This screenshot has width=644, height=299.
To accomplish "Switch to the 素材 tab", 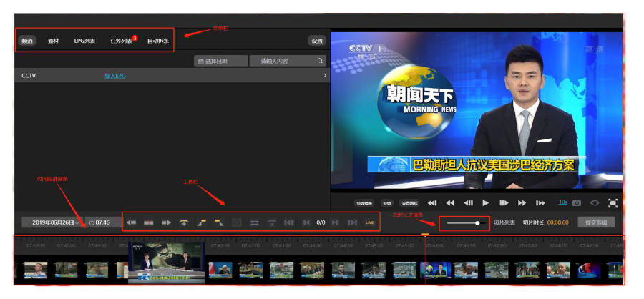I will pos(53,41).
